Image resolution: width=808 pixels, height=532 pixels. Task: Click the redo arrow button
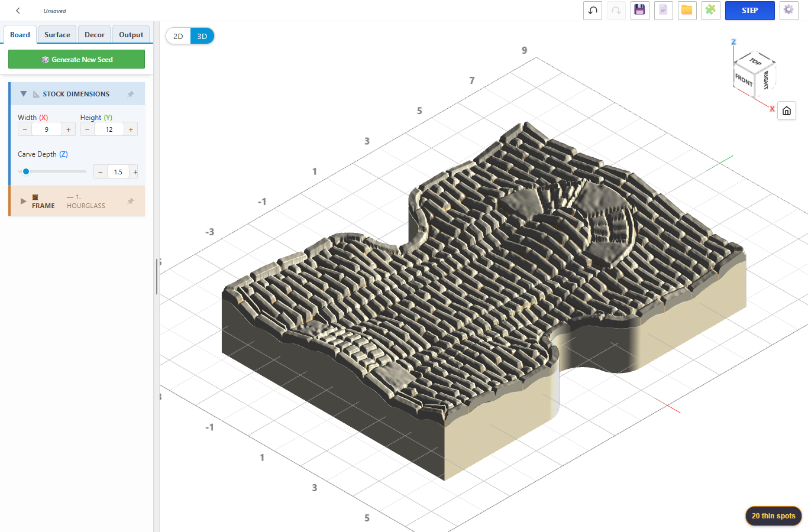click(x=616, y=11)
